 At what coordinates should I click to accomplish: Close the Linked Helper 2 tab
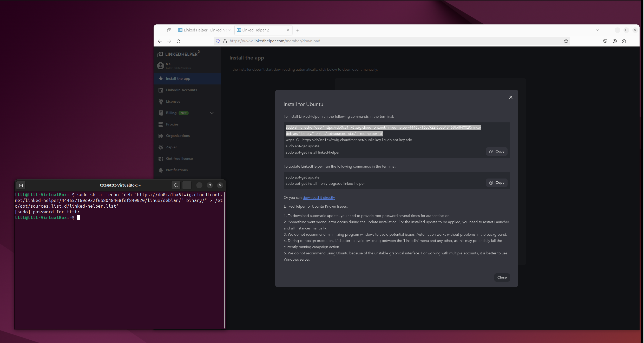click(288, 30)
